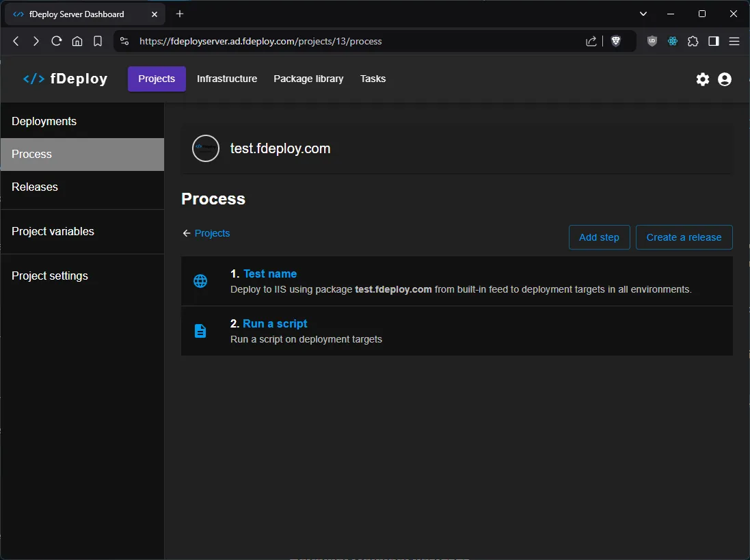Open the browser extensions icon
Screen dimensions: 750x560
click(693, 41)
